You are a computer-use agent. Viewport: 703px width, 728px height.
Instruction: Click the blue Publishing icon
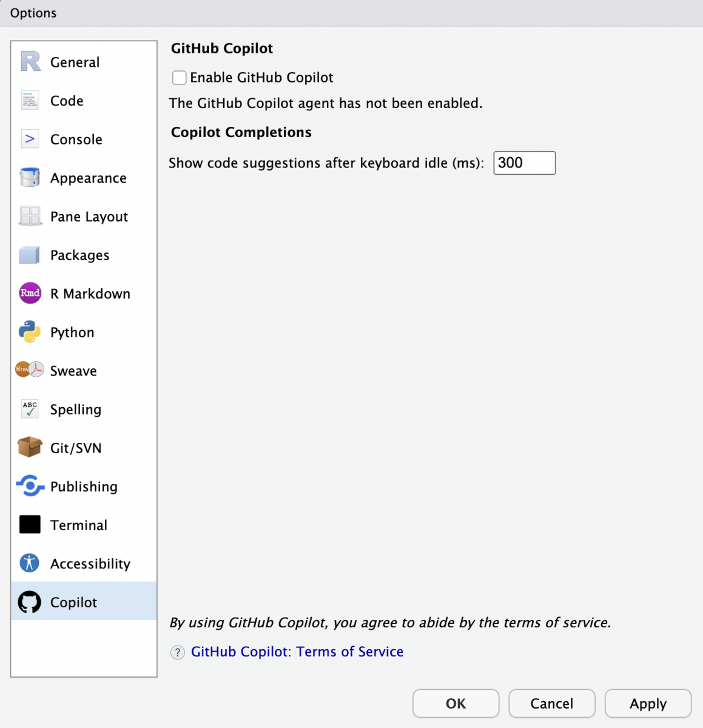pyautogui.click(x=30, y=486)
